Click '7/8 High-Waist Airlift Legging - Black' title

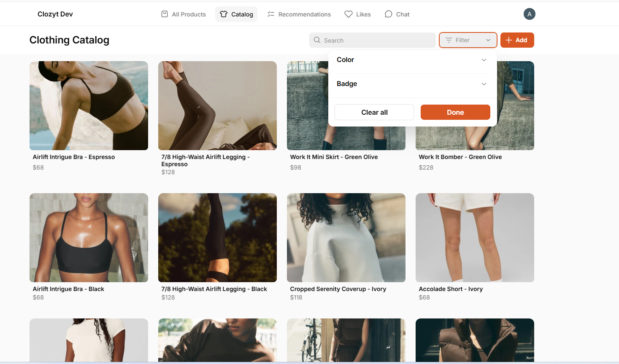pyautogui.click(x=214, y=289)
